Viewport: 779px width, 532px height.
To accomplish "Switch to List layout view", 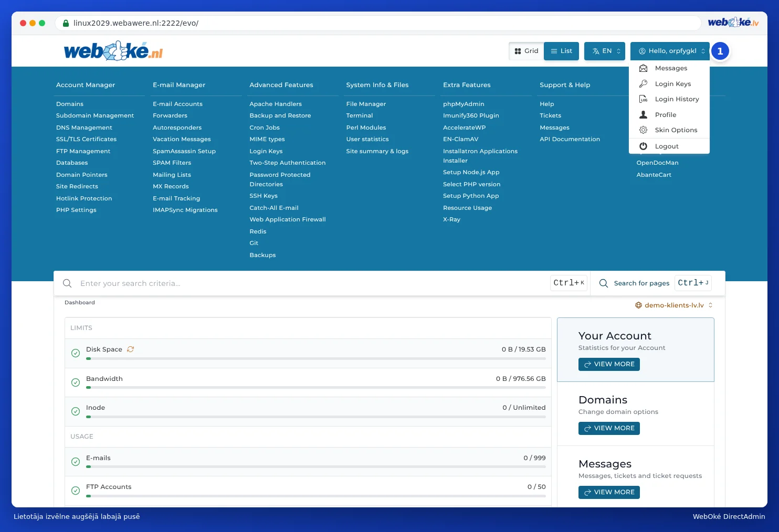I will pyautogui.click(x=561, y=51).
